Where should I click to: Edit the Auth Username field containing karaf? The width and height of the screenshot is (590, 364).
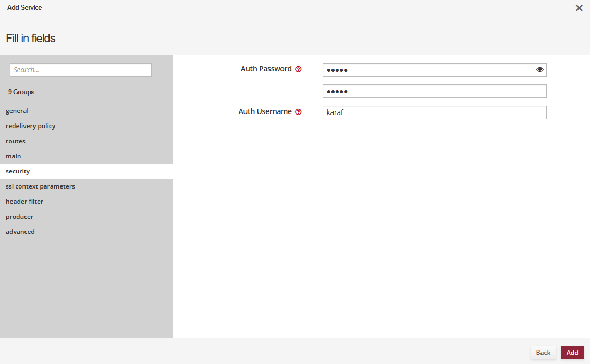434,112
